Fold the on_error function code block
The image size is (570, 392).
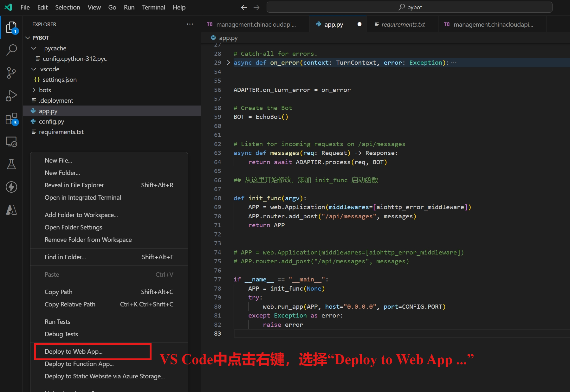click(228, 62)
